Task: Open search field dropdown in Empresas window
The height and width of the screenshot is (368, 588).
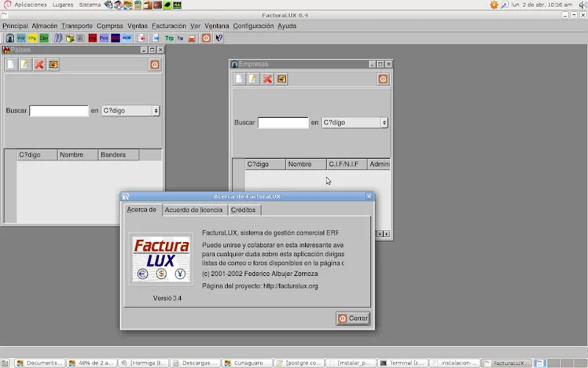Action: point(354,122)
